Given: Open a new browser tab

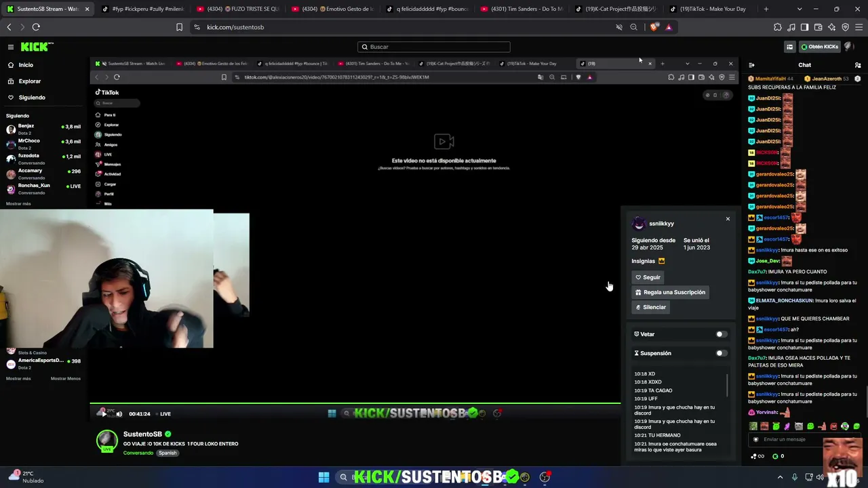Looking at the screenshot, I should coord(766,9).
